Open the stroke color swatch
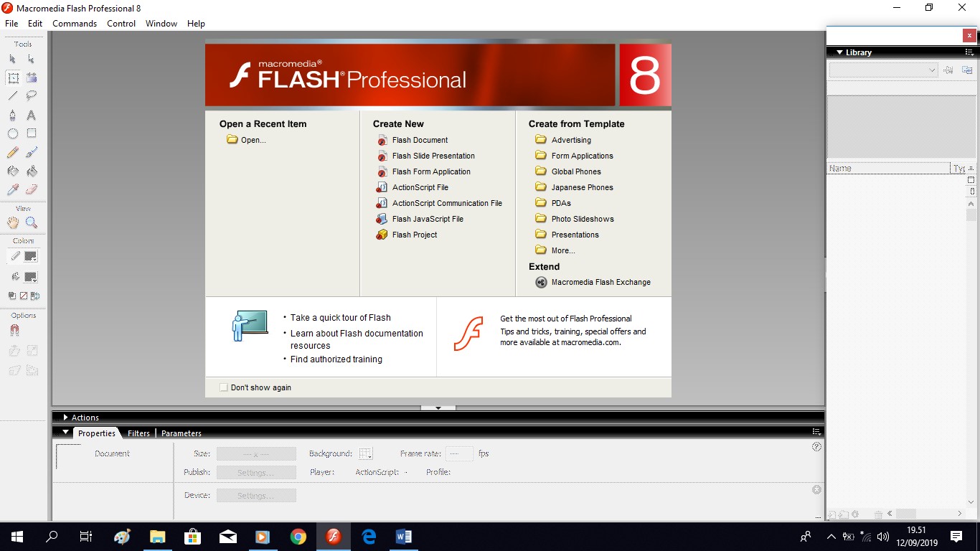This screenshot has width=980, height=551. point(31,256)
